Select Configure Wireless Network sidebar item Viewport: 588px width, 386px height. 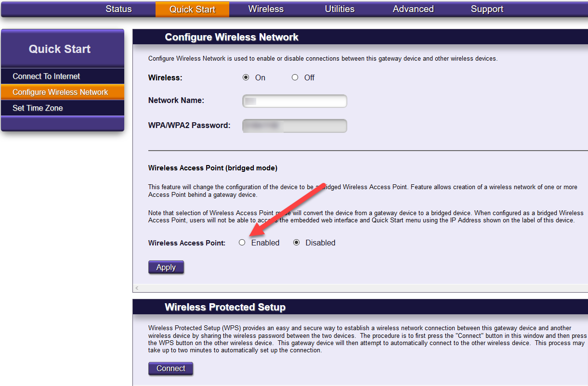click(x=60, y=92)
